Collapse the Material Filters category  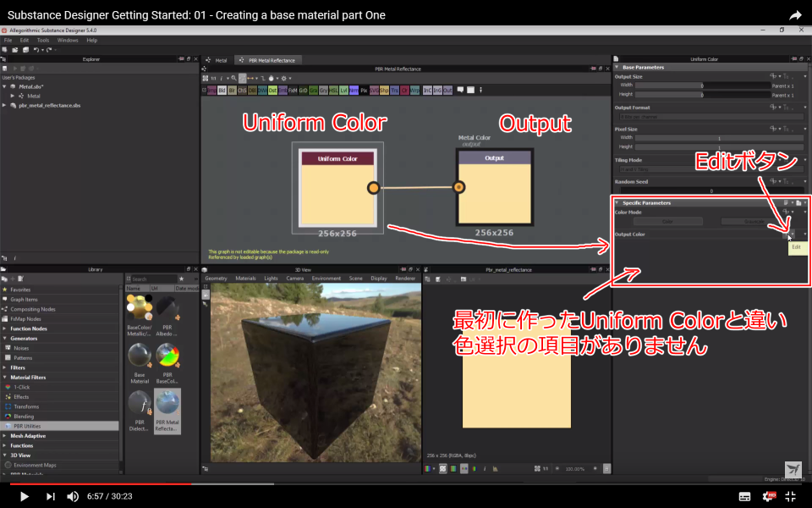click(5, 378)
